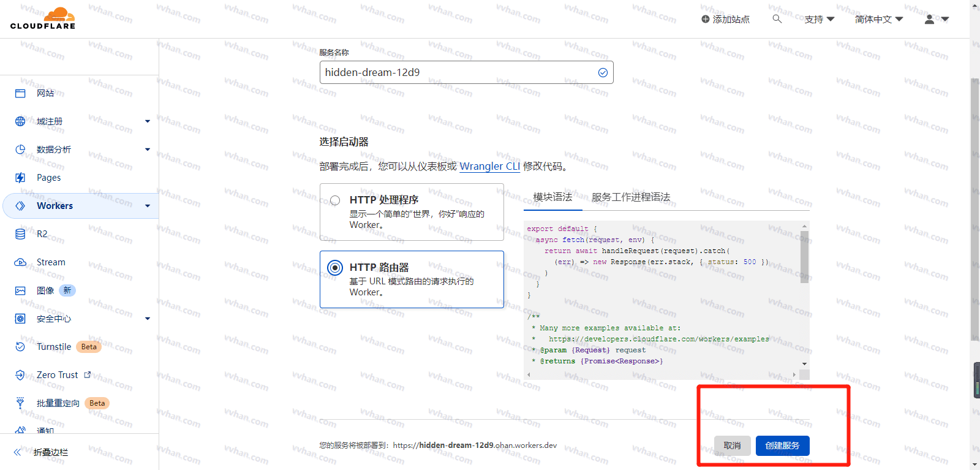Click the Zero Trust icon
Viewport: 980px width, 470px height.
[20, 375]
